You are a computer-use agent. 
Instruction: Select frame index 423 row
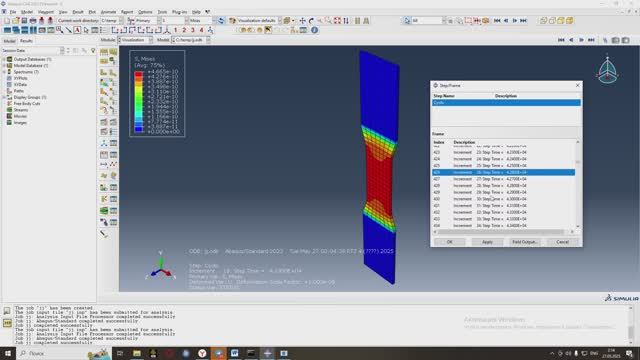504,152
